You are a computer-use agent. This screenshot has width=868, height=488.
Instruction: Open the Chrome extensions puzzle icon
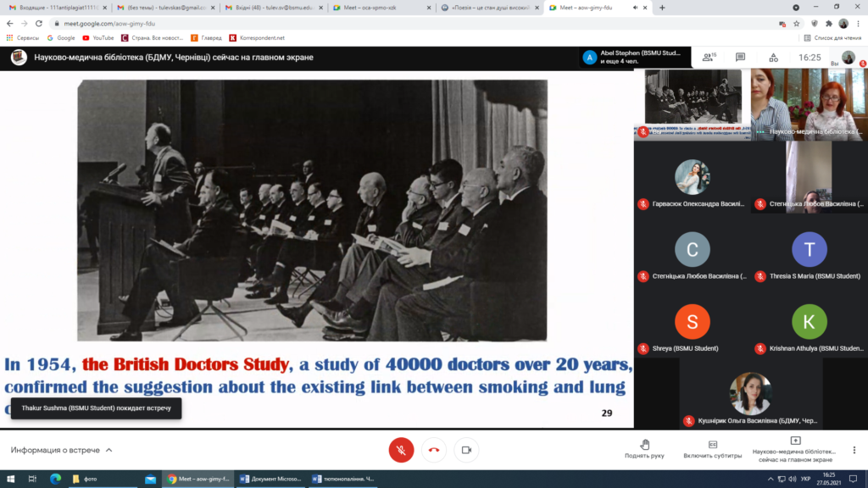[x=828, y=24]
